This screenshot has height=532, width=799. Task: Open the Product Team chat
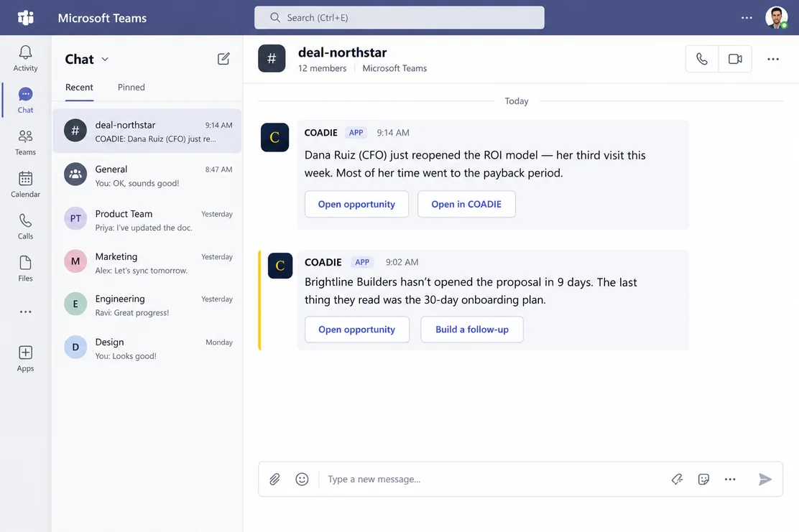click(147, 220)
